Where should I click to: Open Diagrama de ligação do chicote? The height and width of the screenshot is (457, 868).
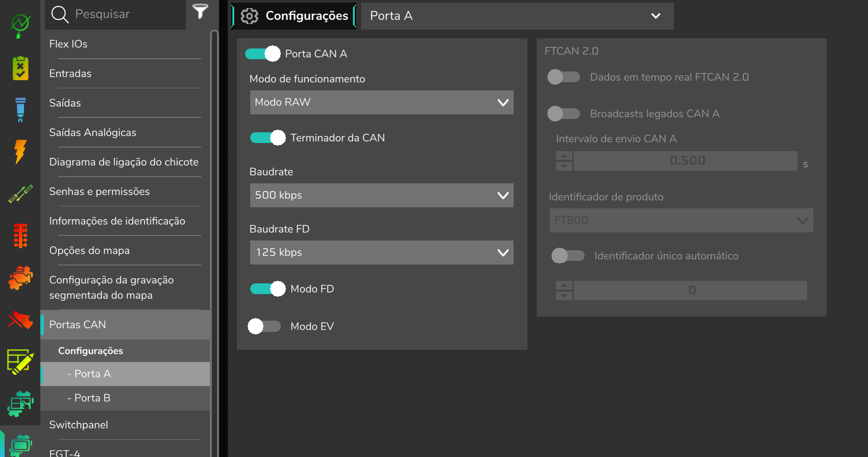point(125,162)
